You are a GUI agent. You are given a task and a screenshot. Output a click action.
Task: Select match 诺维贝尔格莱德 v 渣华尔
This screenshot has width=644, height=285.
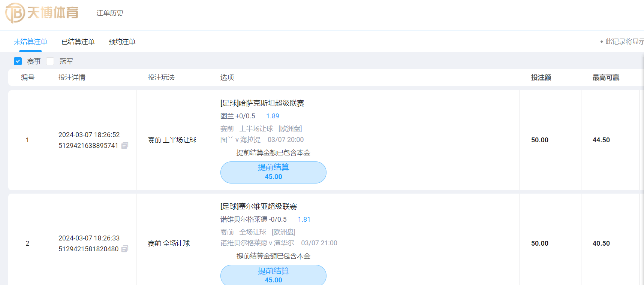(257, 243)
